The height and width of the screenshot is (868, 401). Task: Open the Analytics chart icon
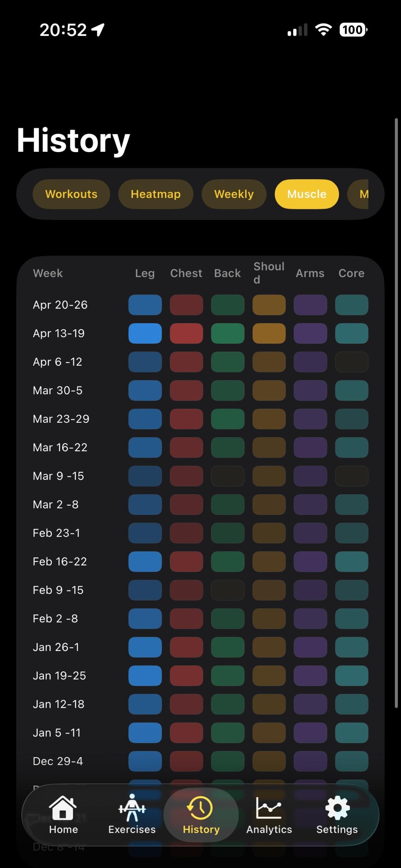[269, 808]
